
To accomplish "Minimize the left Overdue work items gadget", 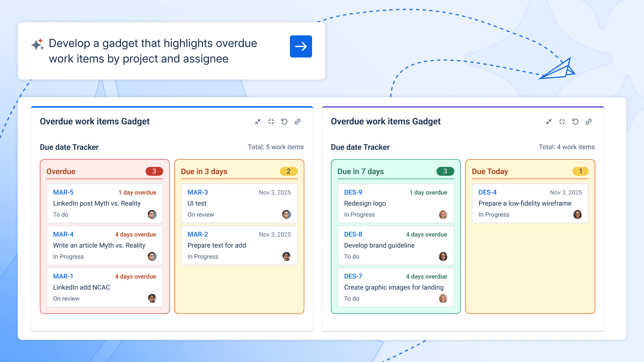I will [258, 122].
